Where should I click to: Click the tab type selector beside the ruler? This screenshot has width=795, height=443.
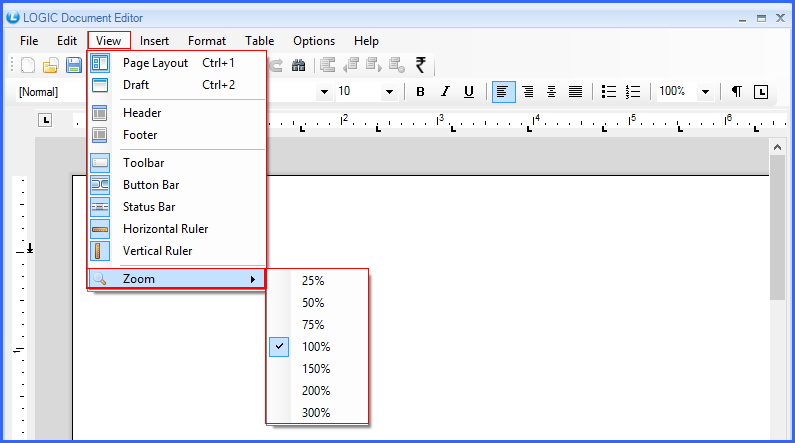[x=45, y=120]
